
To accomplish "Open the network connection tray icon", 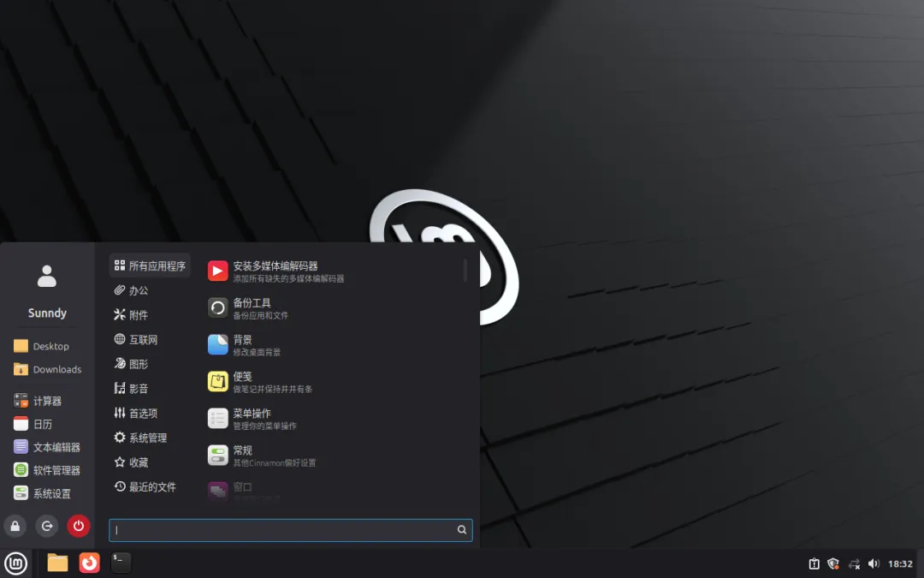I will (x=854, y=563).
